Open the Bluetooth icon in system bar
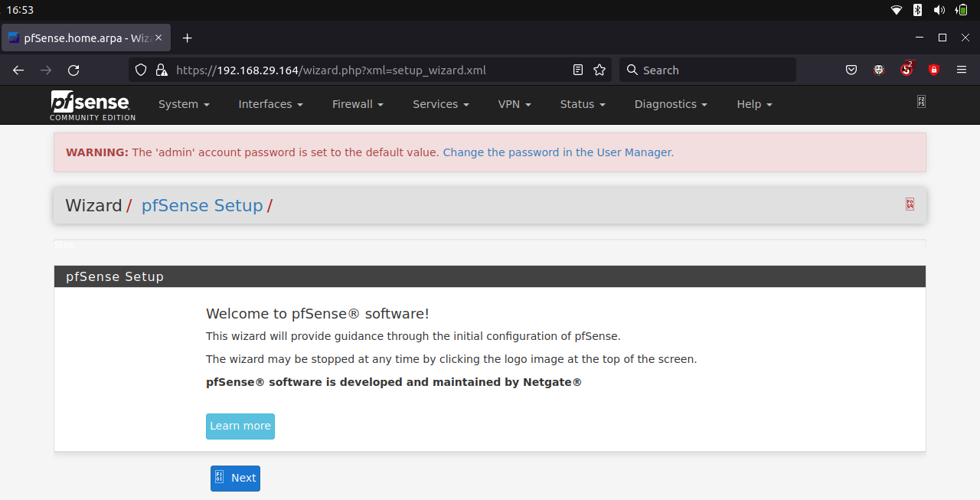 pyautogui.click(x=917, y=10)
